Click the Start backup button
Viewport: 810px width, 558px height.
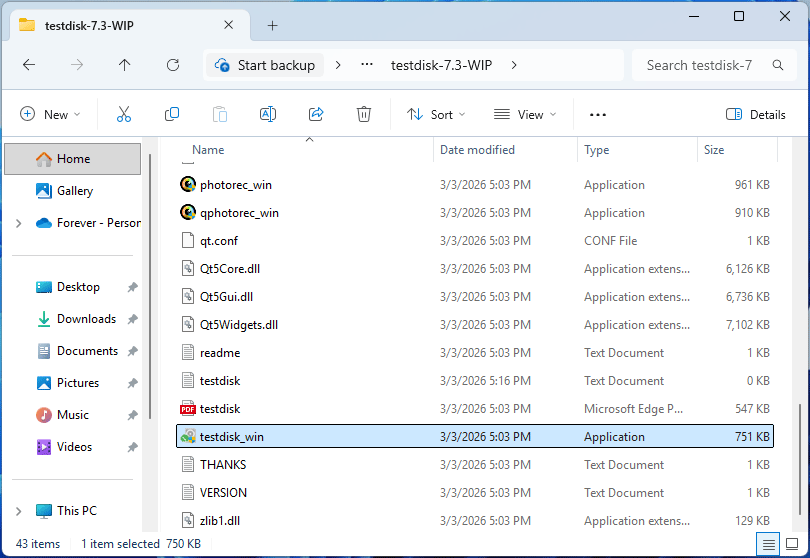(266, 65)
